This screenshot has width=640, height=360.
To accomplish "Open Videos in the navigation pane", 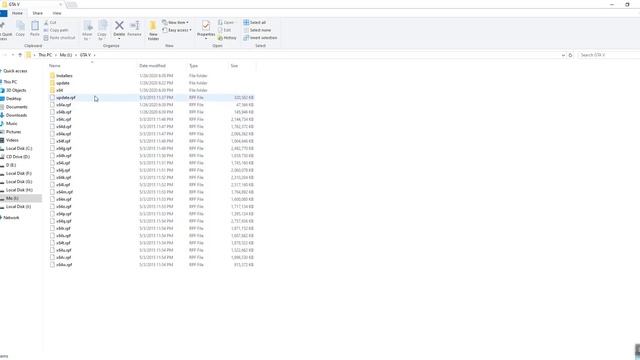I will [12, 140].
